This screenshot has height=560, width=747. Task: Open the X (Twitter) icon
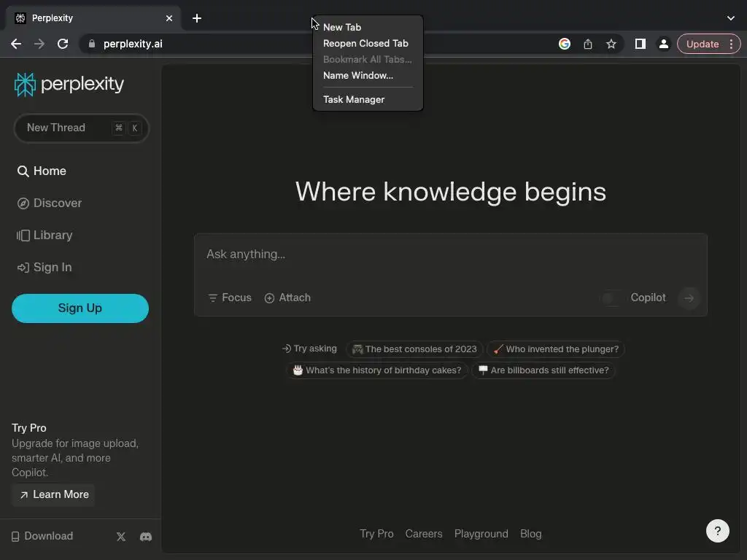click(x=121, y=537)
